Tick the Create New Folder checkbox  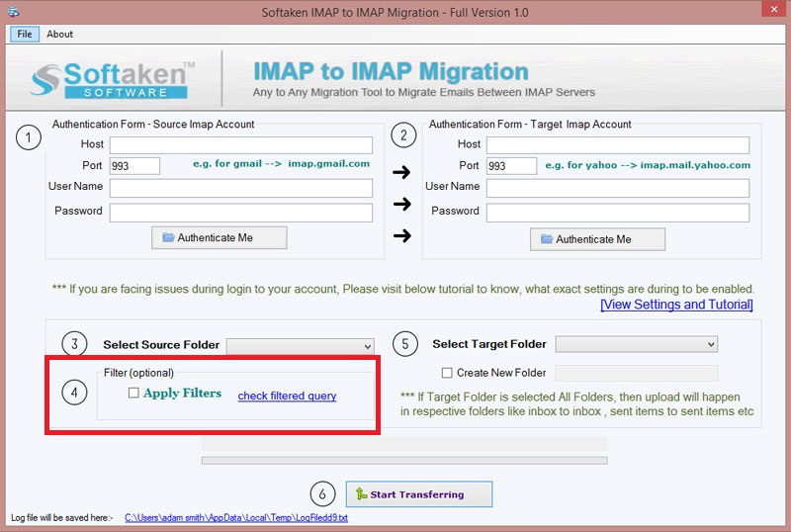(x=447, y=373)
